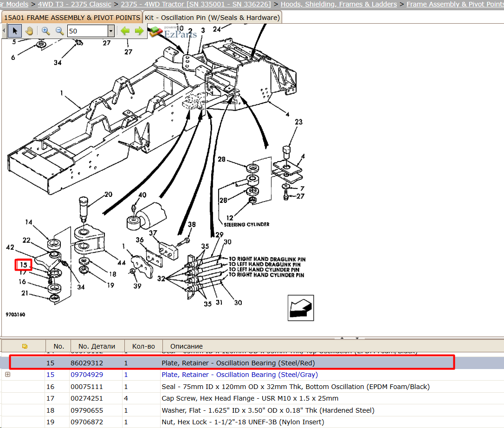Zoom in on the diagram
Screen dimensions: 504x428
45,31
